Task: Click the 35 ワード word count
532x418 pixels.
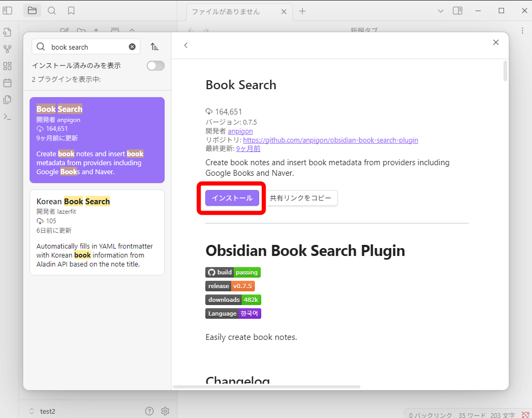Action: coord(472,415)
